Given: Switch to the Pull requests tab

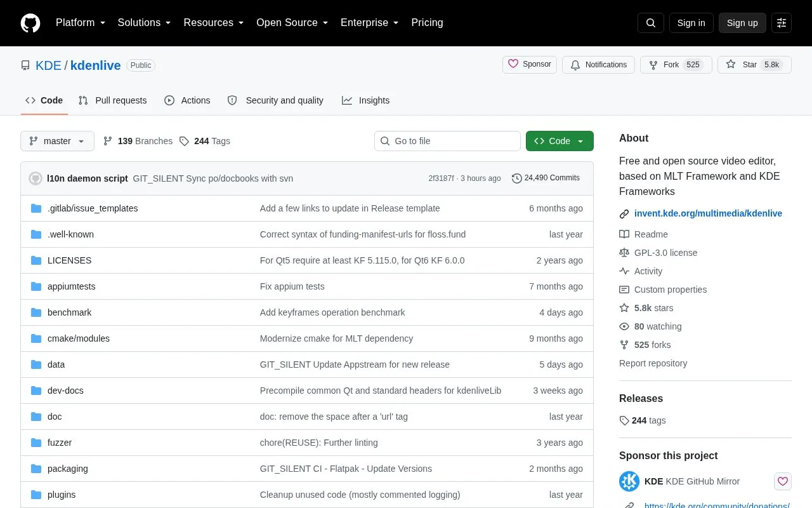Looking at the screenshot, I should [x=112, y=100].
